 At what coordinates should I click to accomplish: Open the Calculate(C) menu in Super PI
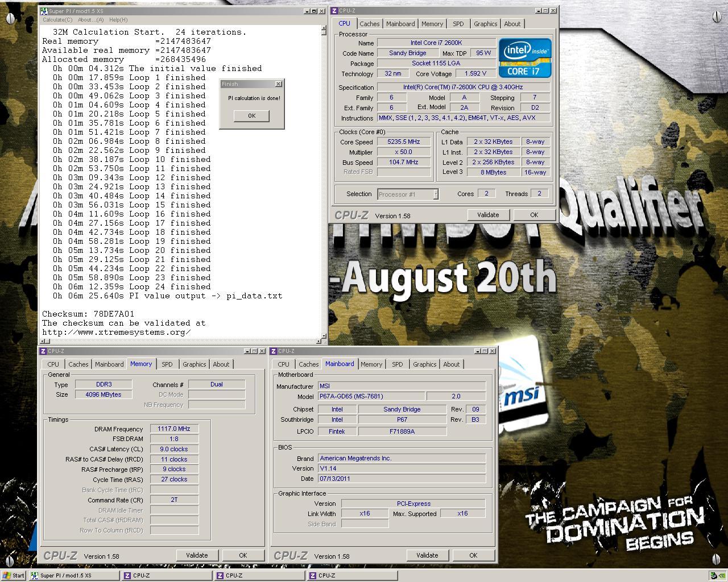point(57,20)
